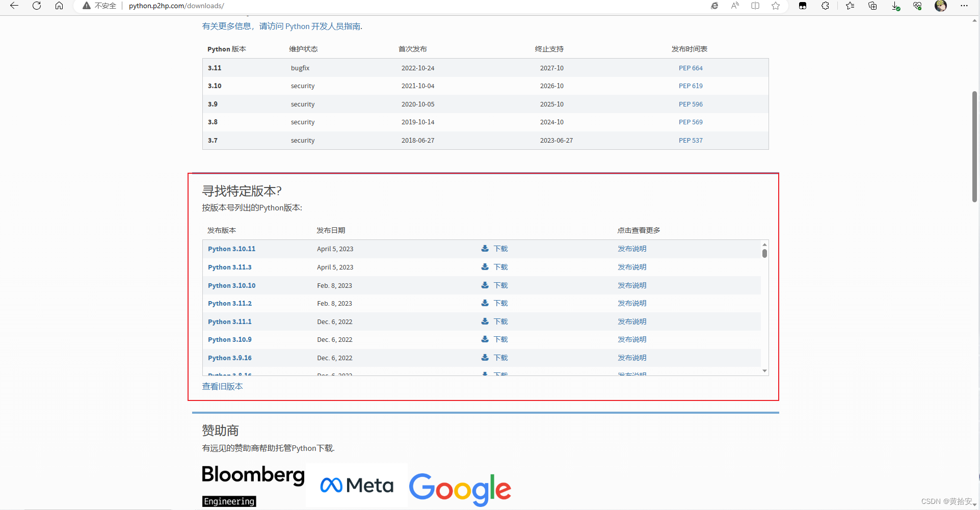Click the release list scrollbar thumb

[764, 253]
